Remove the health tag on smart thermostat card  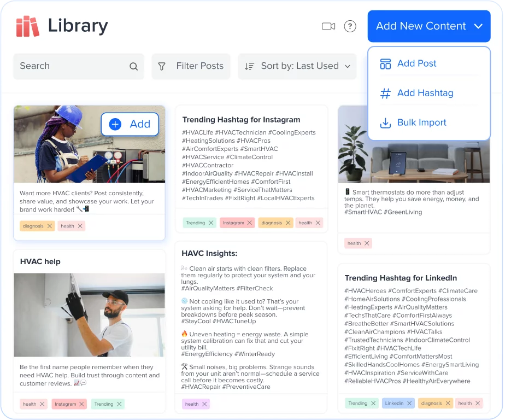367,243
